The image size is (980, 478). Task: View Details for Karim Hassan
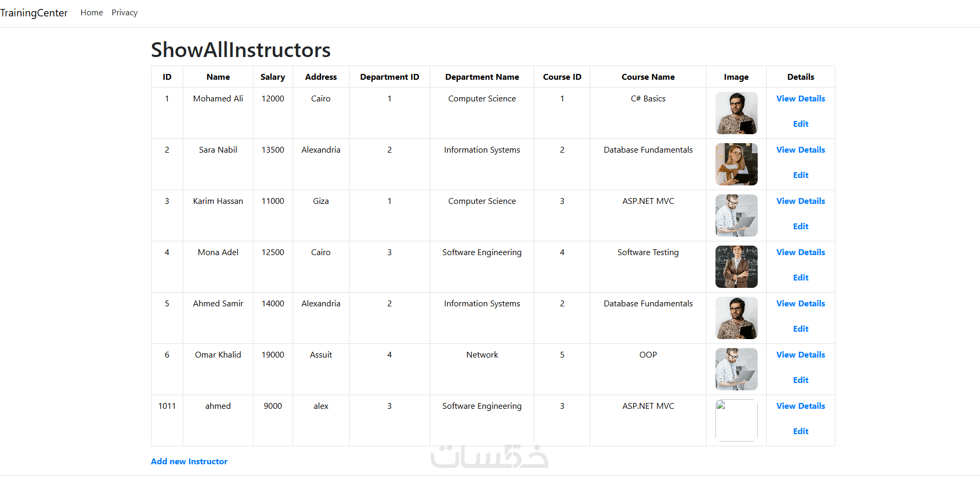point(800,201)
